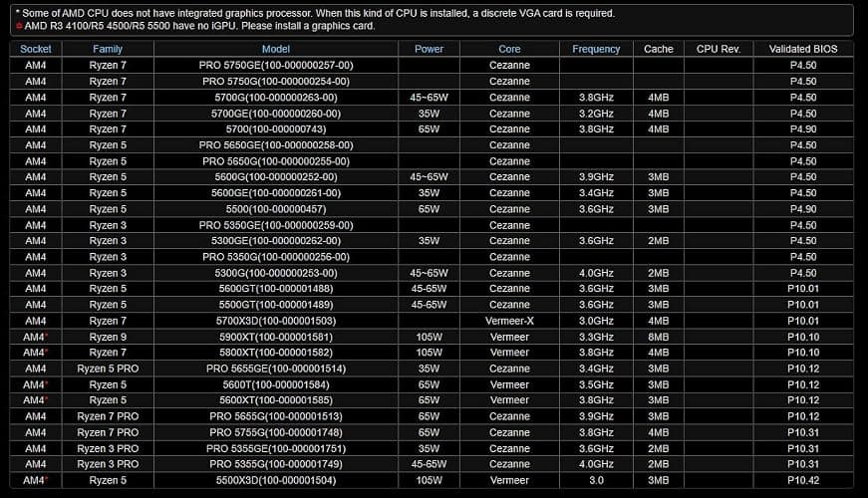This screenshot has width=868, height=498.
Task: Select model 5600G(100-000000252-00)
Action: (276, 176)
